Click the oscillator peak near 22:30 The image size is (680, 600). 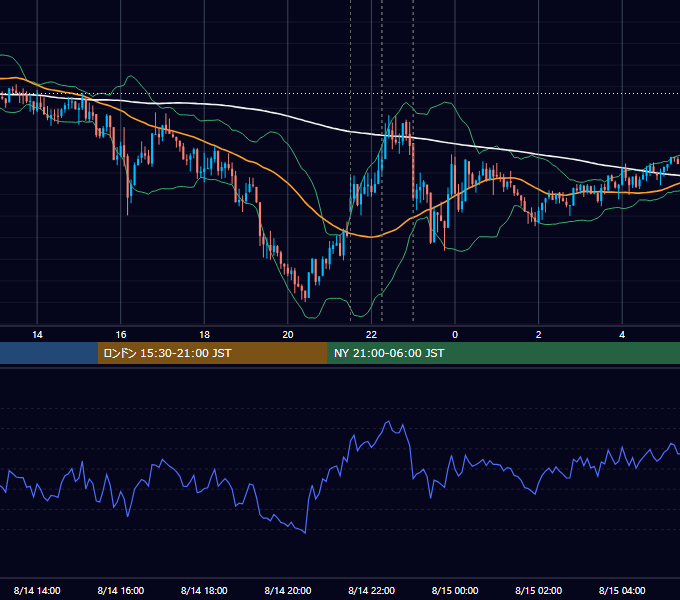coord(389,421)
